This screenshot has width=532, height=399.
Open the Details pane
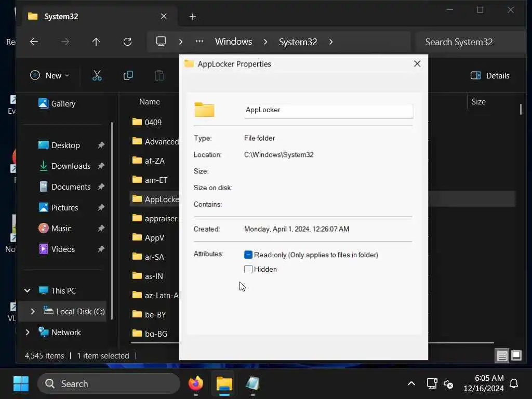click(489, 76)
